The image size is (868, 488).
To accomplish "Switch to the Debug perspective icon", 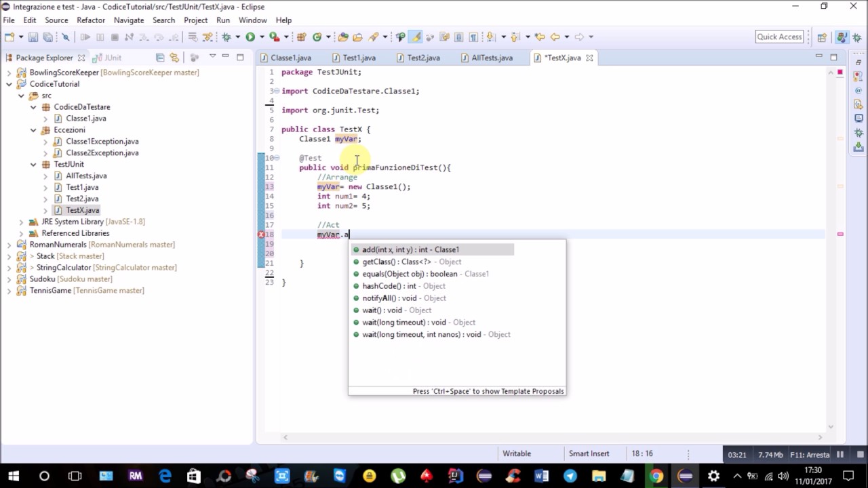I will pos(857,37).
